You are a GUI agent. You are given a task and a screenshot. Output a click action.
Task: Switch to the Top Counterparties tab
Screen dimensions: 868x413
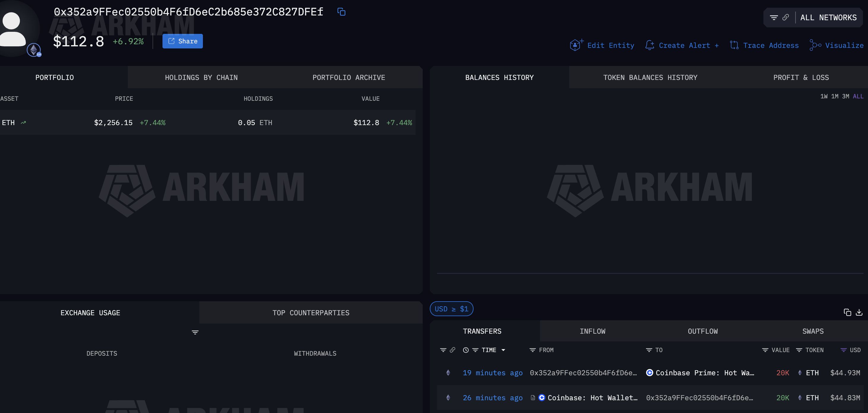point(311,313)
